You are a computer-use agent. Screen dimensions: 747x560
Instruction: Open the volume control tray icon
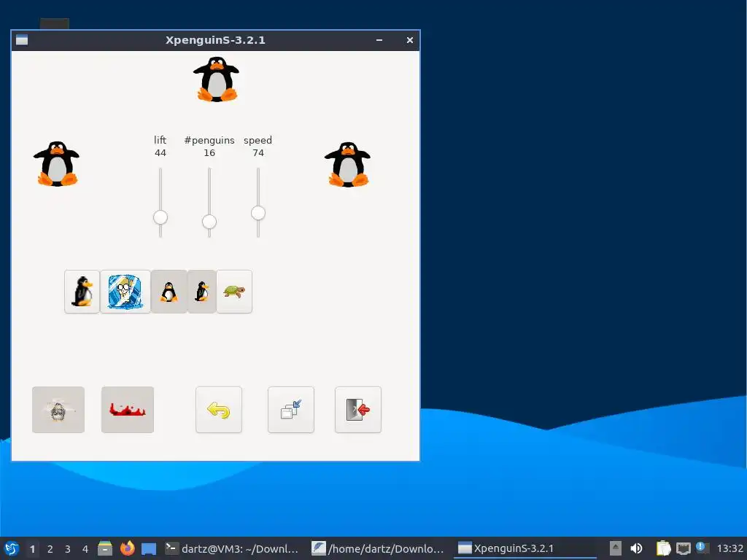pyautogui.click(x=636, y=548)
